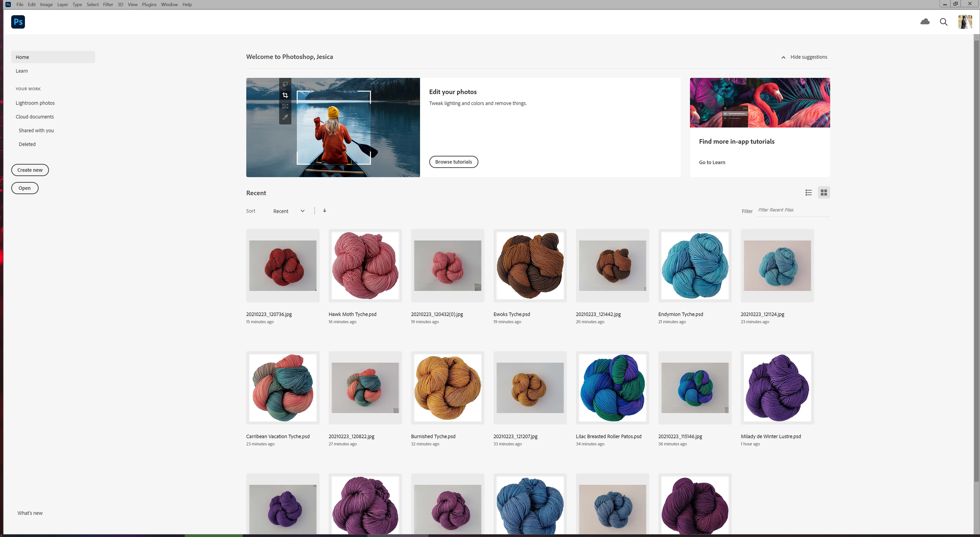Open Hawk Moth Tyche.psd thumbnail
This screenshot has width=980, height=537.
pyautogui.click(x=365, y=266)
